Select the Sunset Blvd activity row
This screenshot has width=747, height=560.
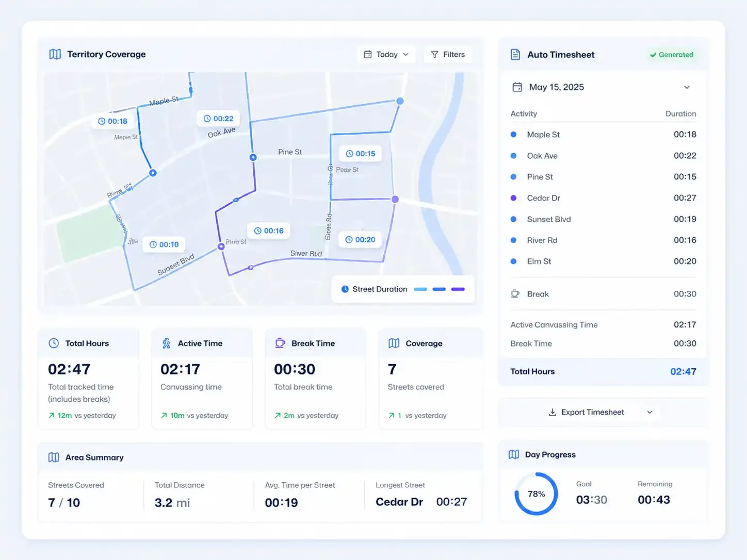pos(603,219)
